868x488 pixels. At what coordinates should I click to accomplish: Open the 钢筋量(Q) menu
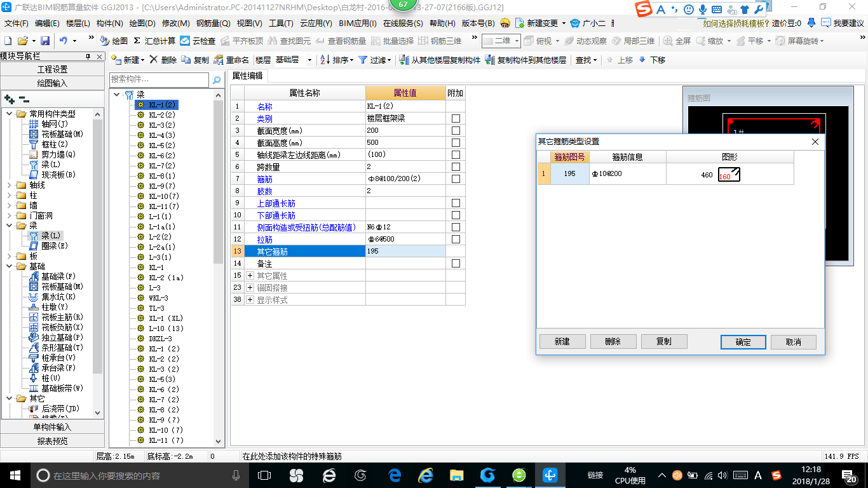tap(213, 23)
